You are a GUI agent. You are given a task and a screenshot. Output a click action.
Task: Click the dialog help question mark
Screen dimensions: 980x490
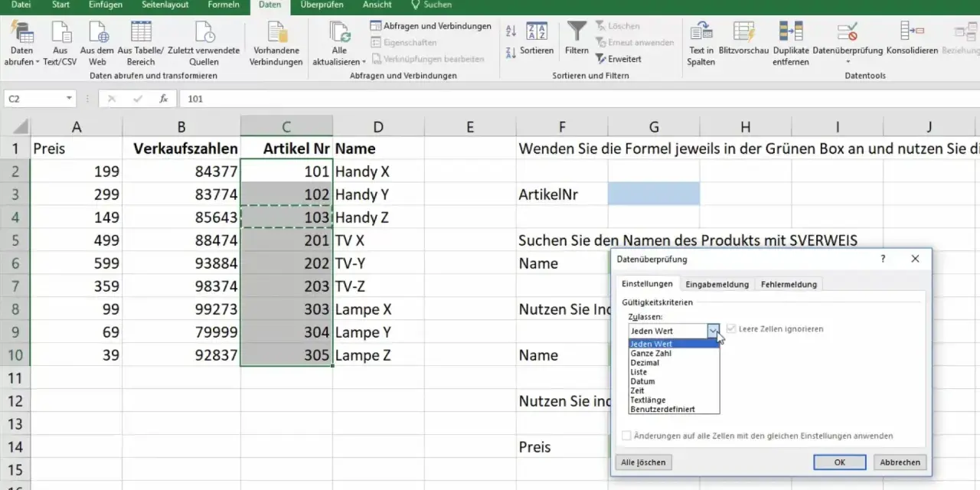click(x=883, y=260)
